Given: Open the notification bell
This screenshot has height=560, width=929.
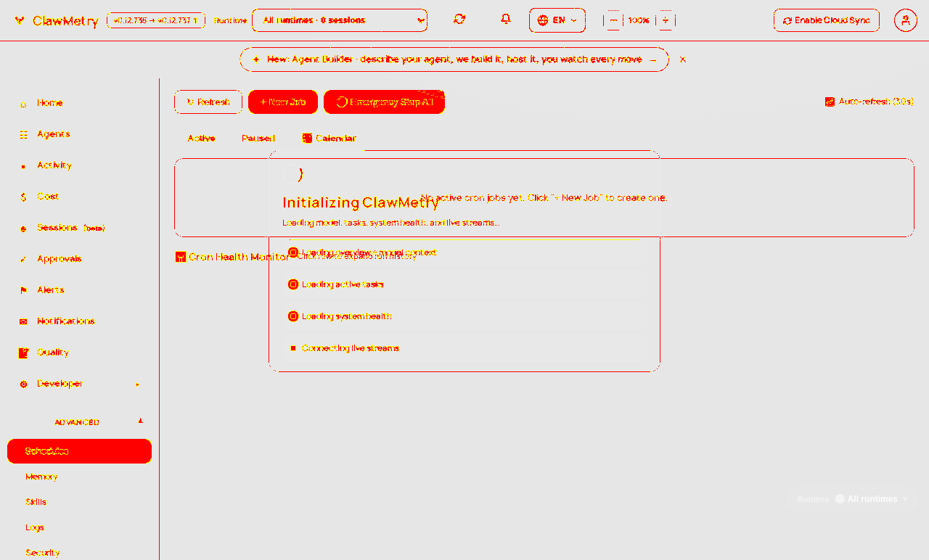Looking at the screenshot, I should [506, 19].
